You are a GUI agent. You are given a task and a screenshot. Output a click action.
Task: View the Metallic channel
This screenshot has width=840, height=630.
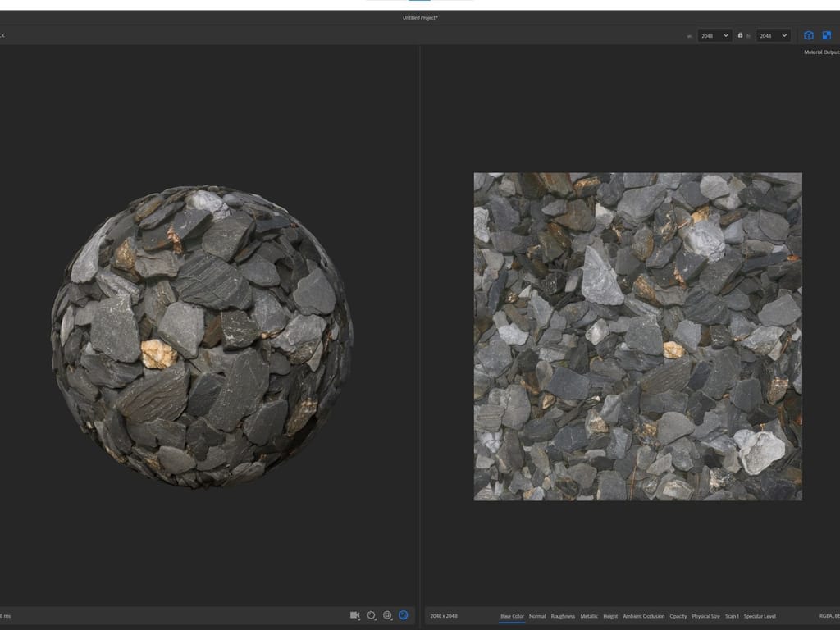point(589,616)
